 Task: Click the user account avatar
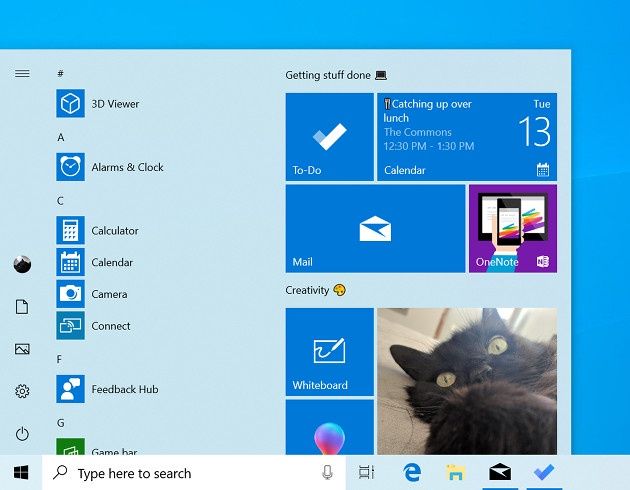[x=22, y=264]
